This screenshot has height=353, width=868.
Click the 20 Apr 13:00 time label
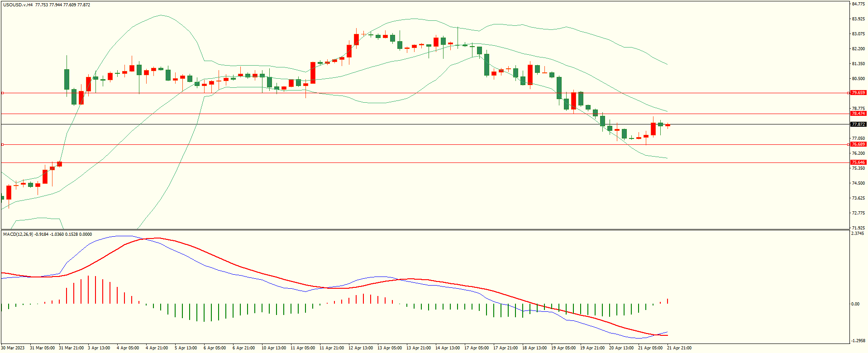[x=621, y=348]
